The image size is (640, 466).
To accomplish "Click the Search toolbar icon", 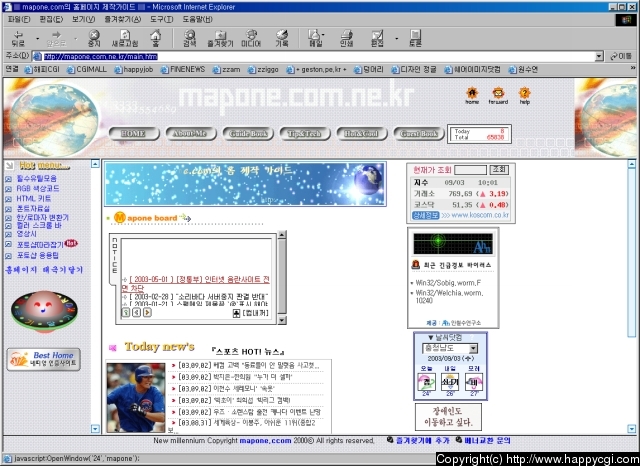I will tap(190, 38).
